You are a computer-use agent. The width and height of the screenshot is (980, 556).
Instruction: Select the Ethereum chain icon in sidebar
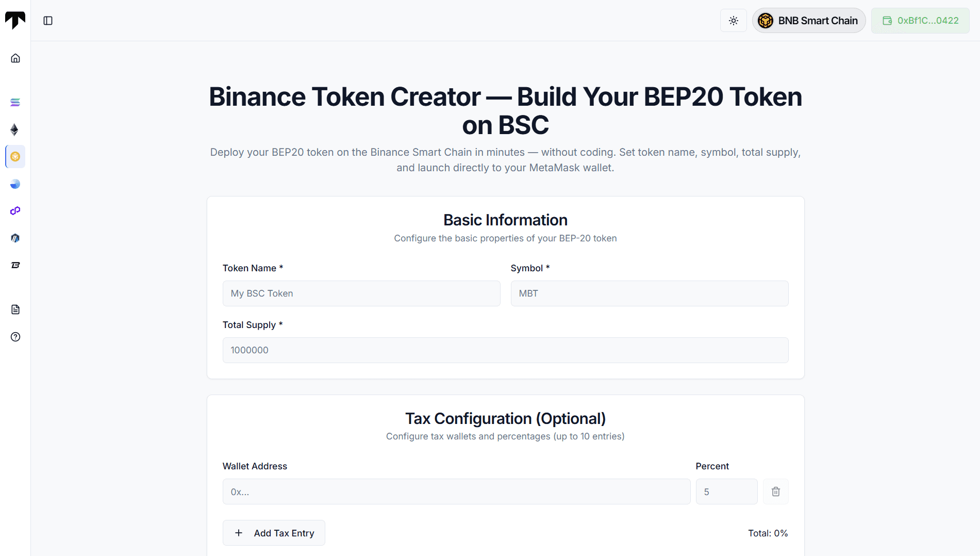[15, 129]
